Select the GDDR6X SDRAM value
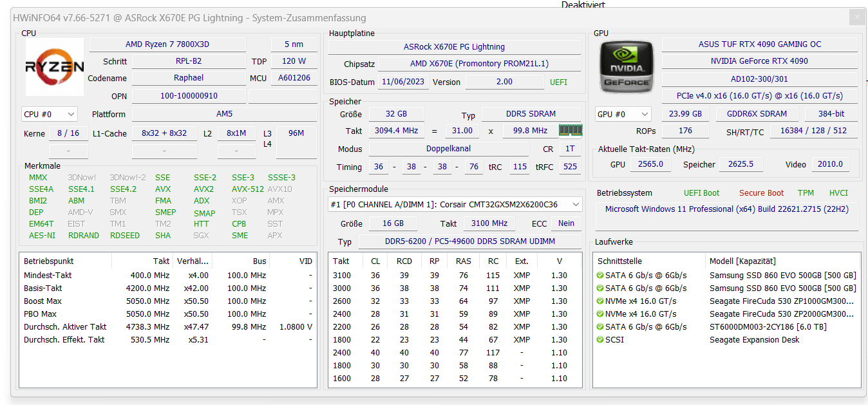 (x=757, y=114)
